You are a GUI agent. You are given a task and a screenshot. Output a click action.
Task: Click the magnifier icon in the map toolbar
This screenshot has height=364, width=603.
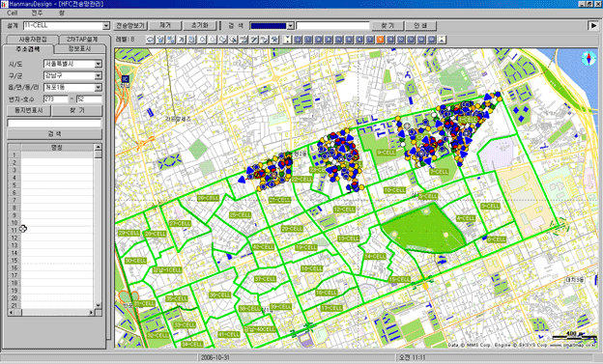(233, 40)
